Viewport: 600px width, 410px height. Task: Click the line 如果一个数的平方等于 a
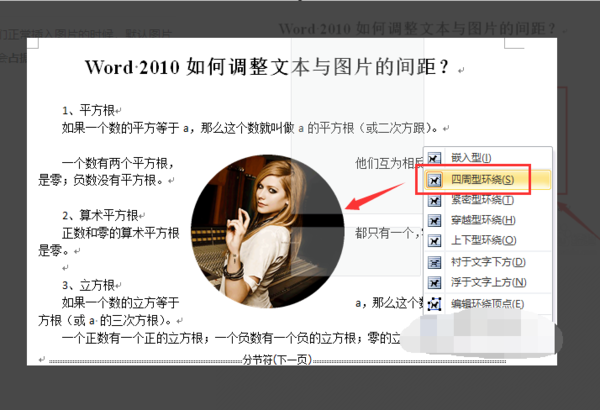click(x=250, y=128)
